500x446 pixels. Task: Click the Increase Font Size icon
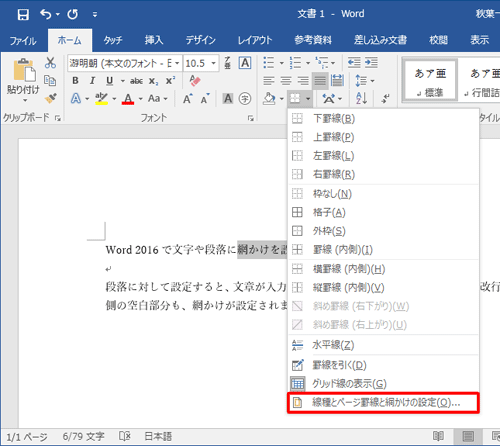188,99
